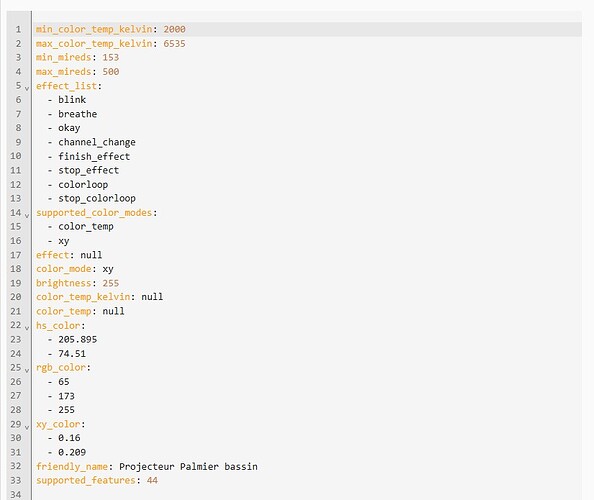Click the friendly_name key
Viewport: 594px width, 500px height.
click(x=72, y=467)
